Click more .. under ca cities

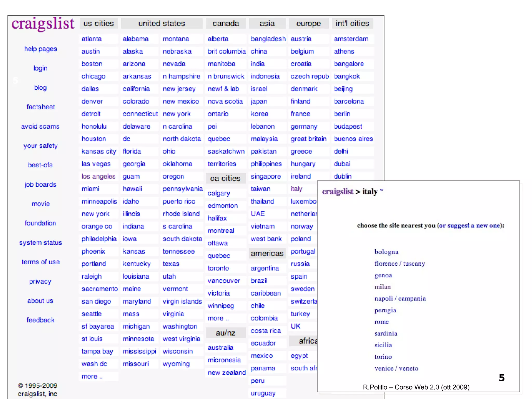pyautogui.click(x=218, y=318)
